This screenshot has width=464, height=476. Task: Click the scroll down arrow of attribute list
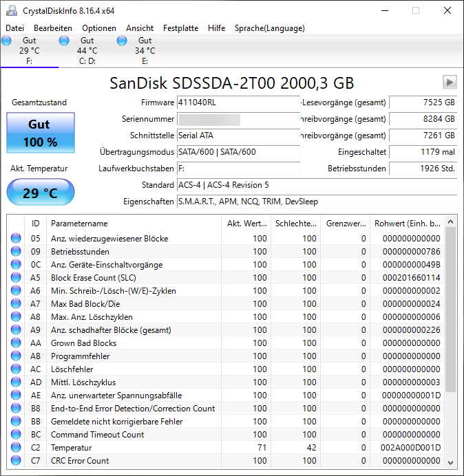[451, 462]
